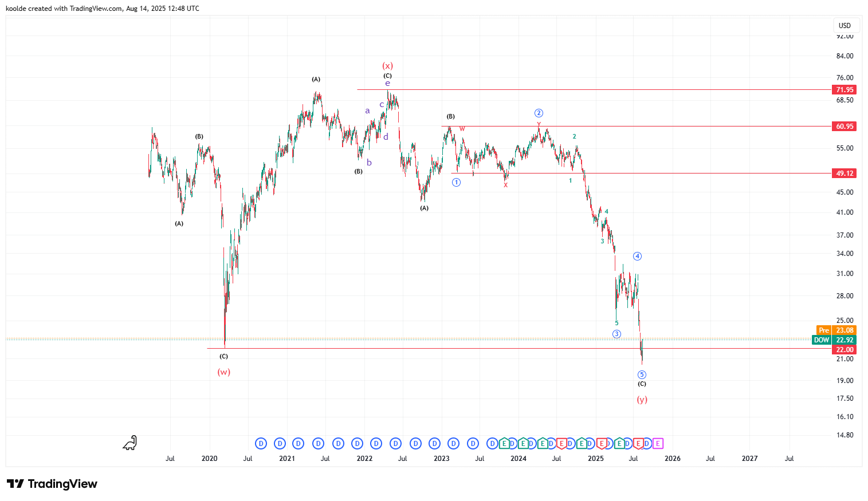The height and width of the screenshot is (501, 868).
Task: Select the red (x) wave label
Action: (388, 66)
